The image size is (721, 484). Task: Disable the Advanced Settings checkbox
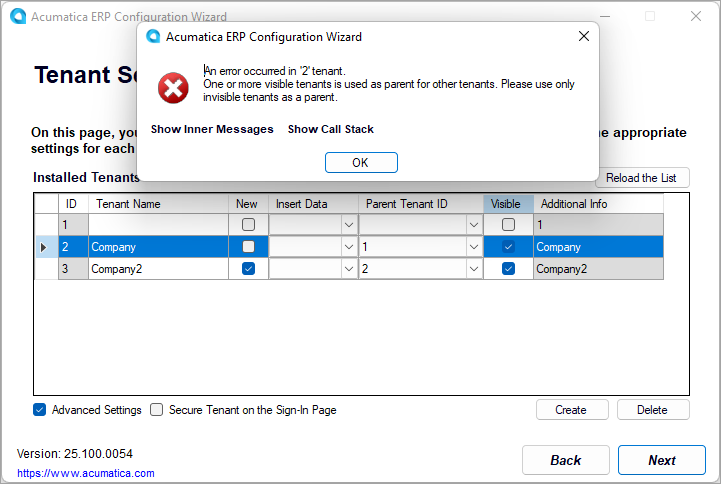pyautogui.click(x=40, y=410)
